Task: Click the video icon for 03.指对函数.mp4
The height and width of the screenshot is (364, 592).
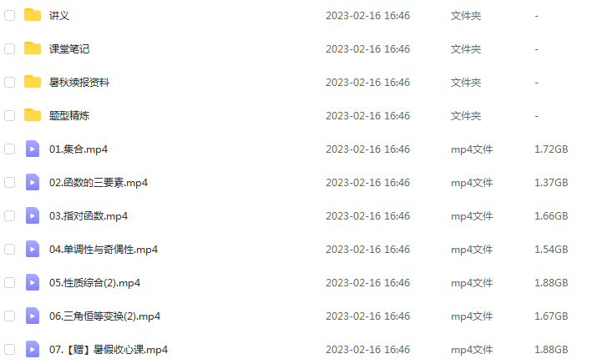Action: pyautogui.click(x=33, y=215)
